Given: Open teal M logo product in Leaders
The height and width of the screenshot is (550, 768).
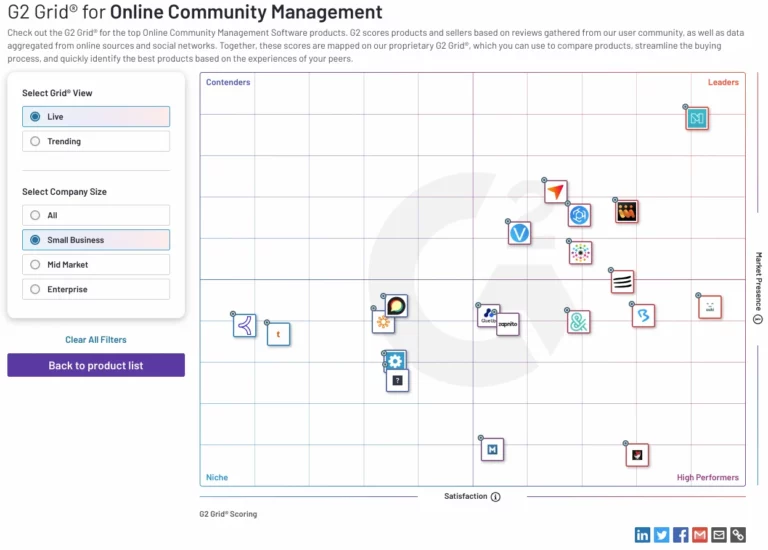Looking at the screenshot, I should (696, 118).
